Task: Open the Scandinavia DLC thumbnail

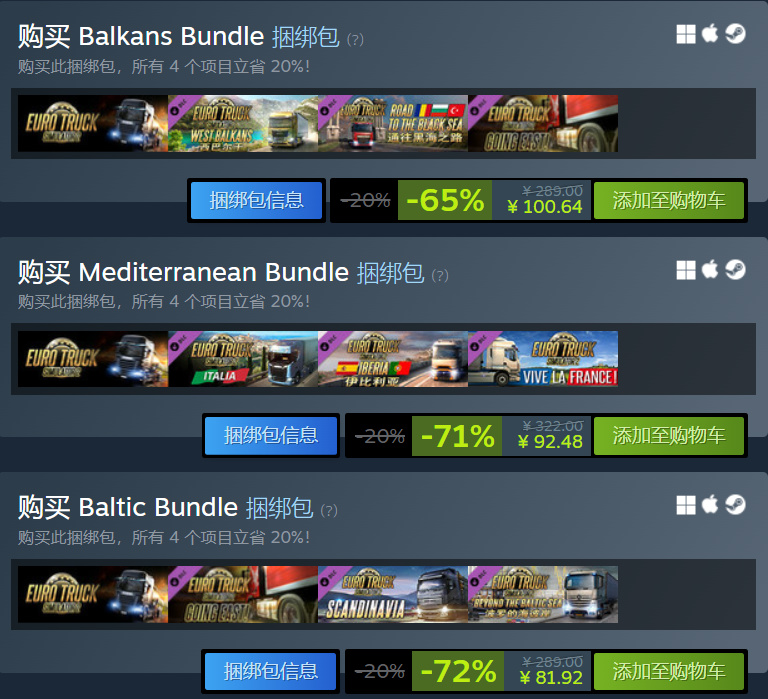Action: click(393, 595)
